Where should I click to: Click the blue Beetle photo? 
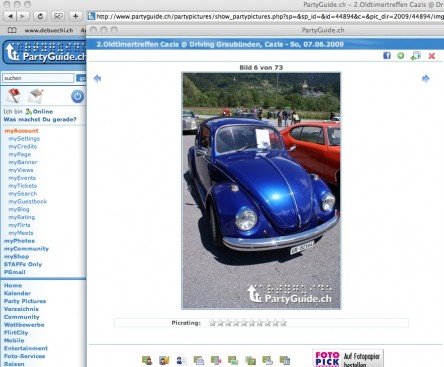pos(261,191)
